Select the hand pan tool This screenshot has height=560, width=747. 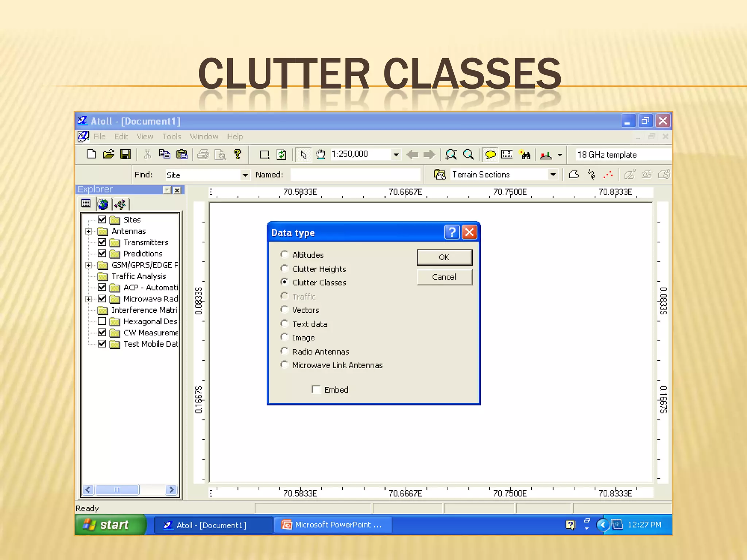pos(320,155)
